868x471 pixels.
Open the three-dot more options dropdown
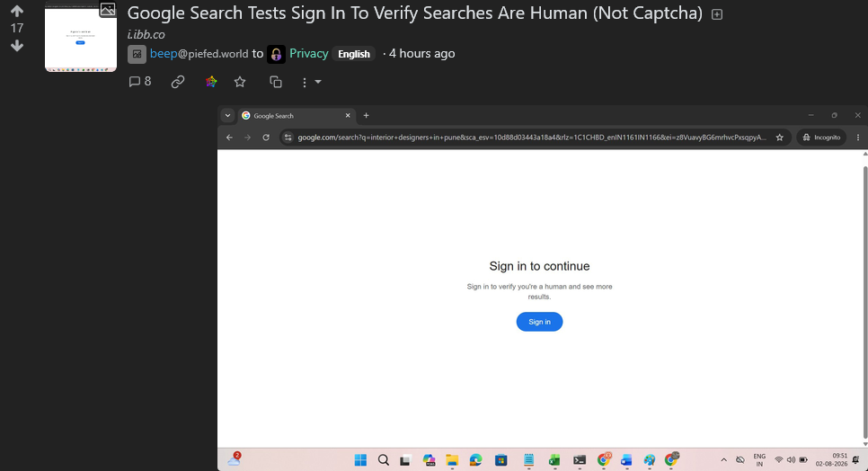point(311,83)
